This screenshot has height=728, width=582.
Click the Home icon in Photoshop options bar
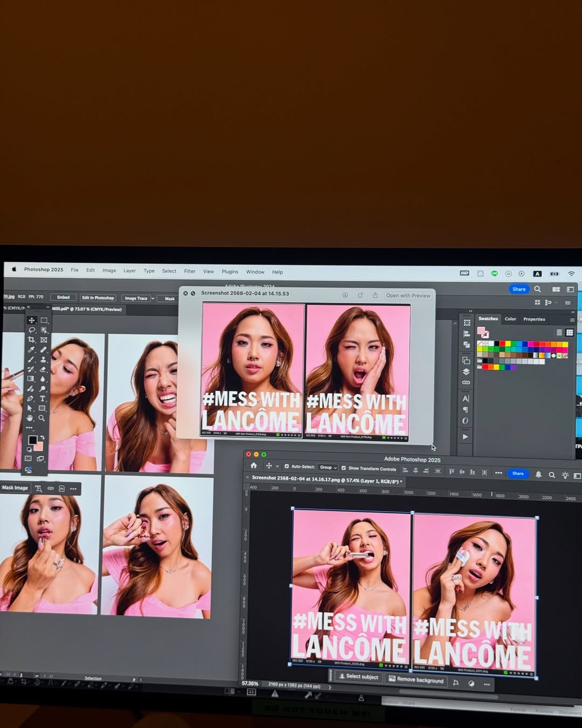coord(254,466)
